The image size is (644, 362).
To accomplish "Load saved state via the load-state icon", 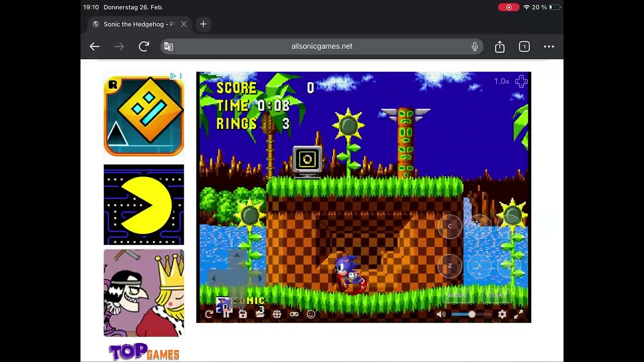I will pyautogui.click(x=260, y=314).
